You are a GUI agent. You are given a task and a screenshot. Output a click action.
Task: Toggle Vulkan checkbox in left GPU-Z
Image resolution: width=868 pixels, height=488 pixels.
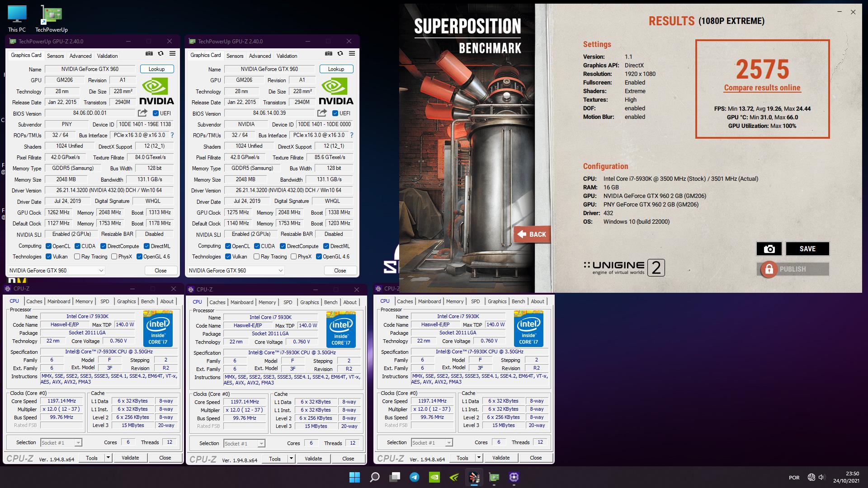coord(48,257)
